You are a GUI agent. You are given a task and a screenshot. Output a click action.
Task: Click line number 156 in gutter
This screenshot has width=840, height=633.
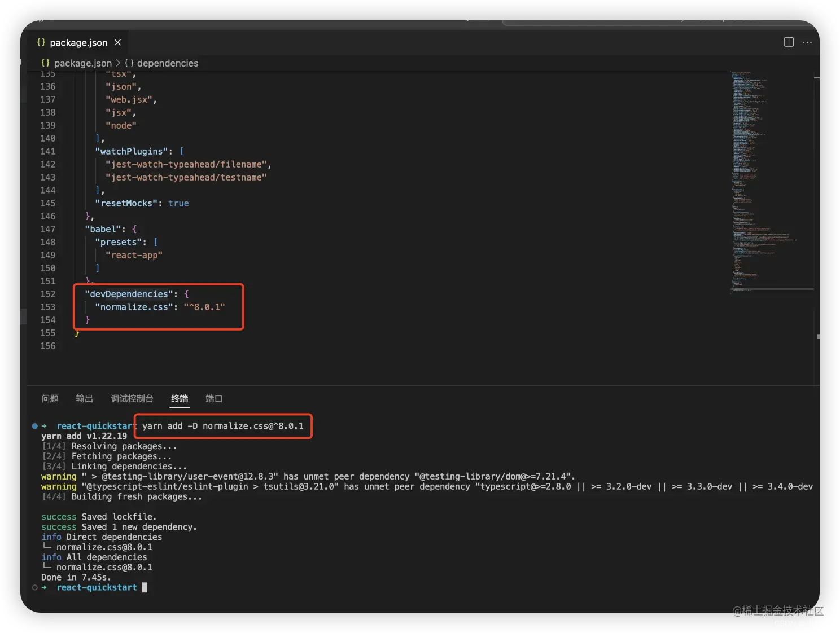pos(48,346)
